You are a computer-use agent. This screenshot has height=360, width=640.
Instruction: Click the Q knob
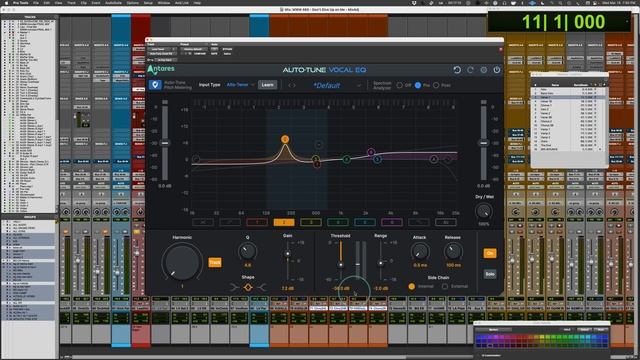(x=247, y=251)
